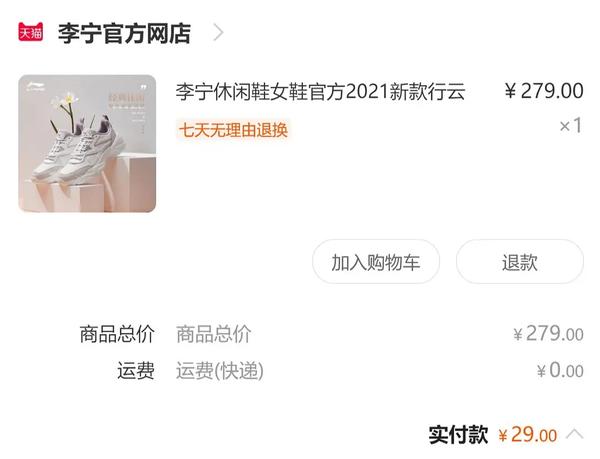The image size is (600, 459).
Task: Click the ×1 quantity indicator
Action: pyautogui.click(x=571, y=125)
